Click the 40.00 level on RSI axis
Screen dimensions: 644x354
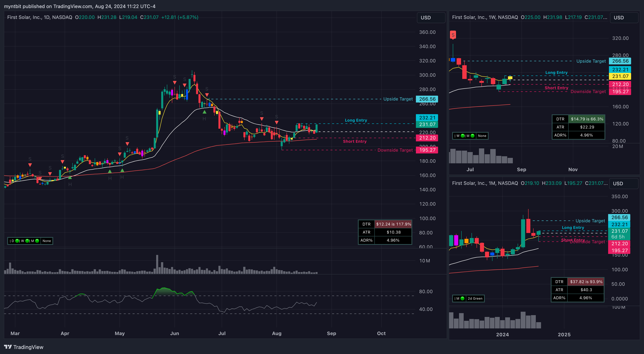tap(426, 309)
